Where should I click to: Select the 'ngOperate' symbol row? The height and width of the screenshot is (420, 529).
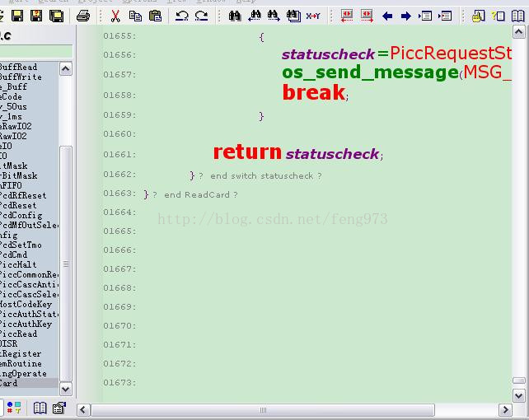click(x=29, y=373)
